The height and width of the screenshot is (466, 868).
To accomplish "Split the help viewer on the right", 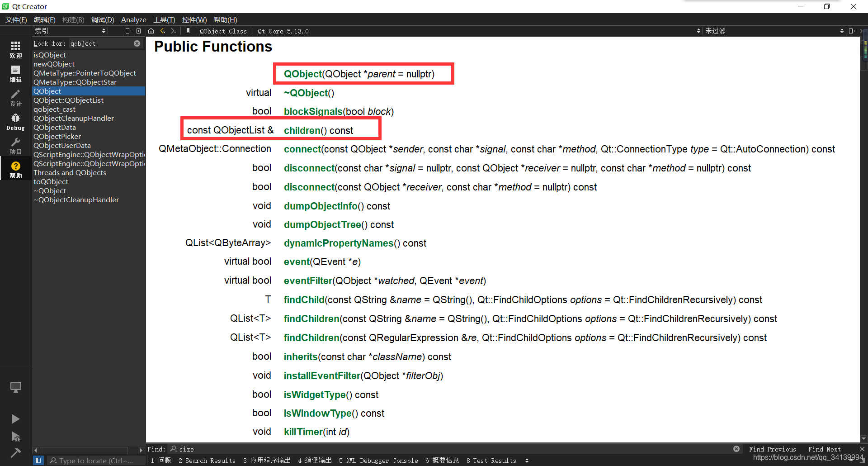I will tap(852, 31).
